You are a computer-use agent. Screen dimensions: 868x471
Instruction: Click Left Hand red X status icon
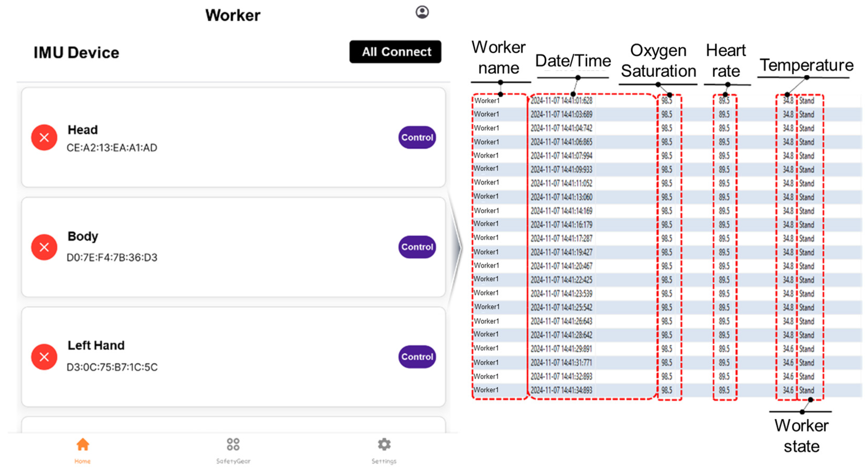click(44, 357)
